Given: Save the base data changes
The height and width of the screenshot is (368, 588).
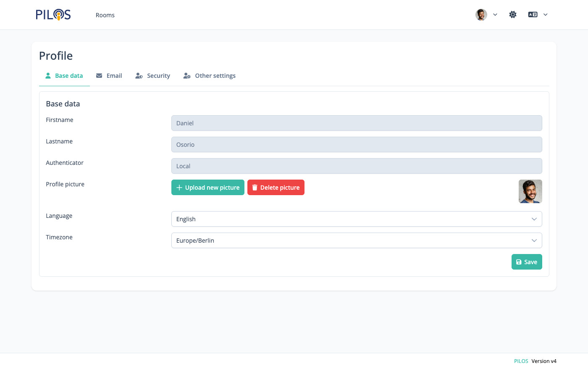Looking at the screenshot, I should [526, 262].
